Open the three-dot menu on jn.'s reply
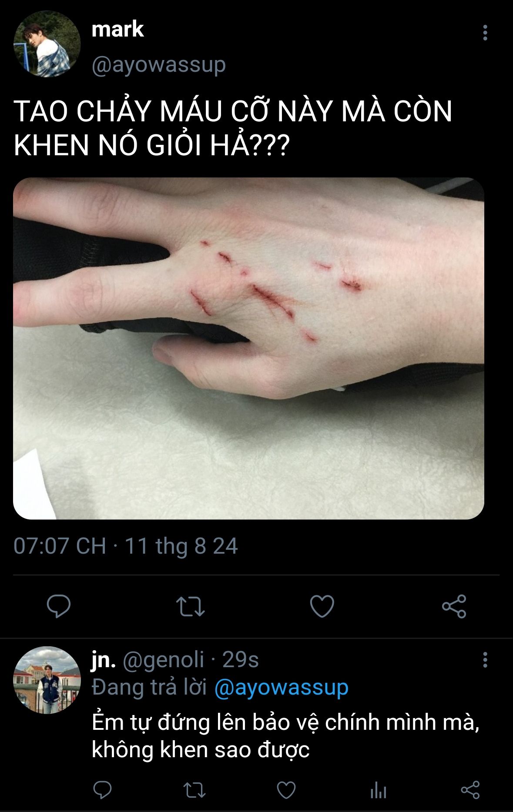This screenshot has width=513, height=812. click(x=485, y=660)
